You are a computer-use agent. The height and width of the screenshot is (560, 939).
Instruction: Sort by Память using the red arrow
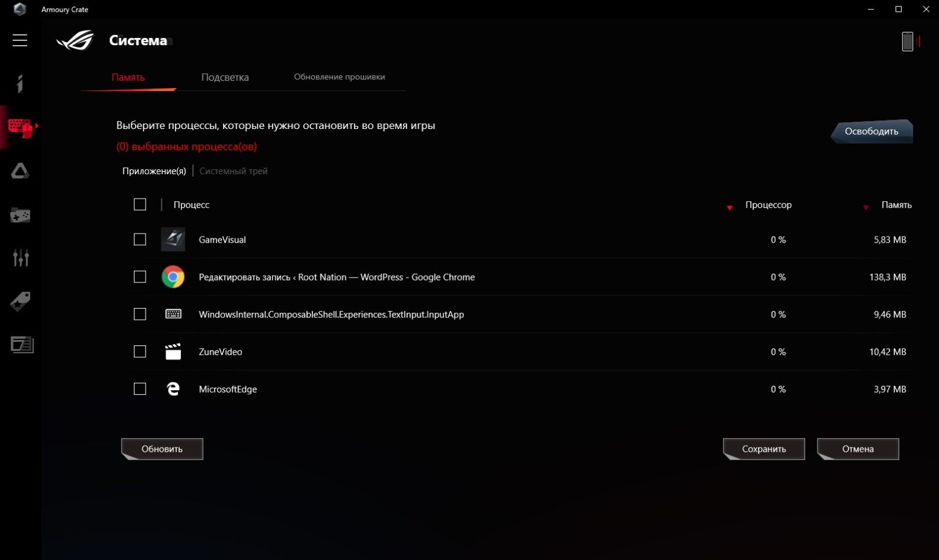click(x=866, y=208)
